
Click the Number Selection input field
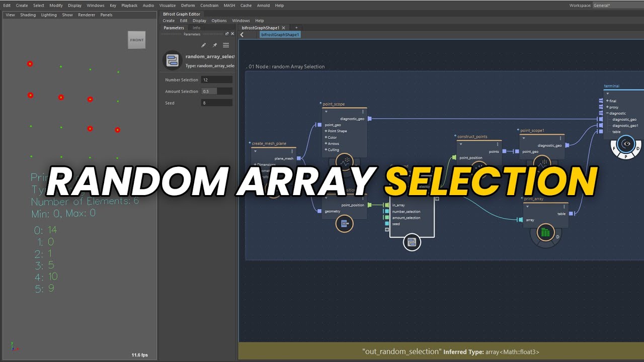point(217,80)
